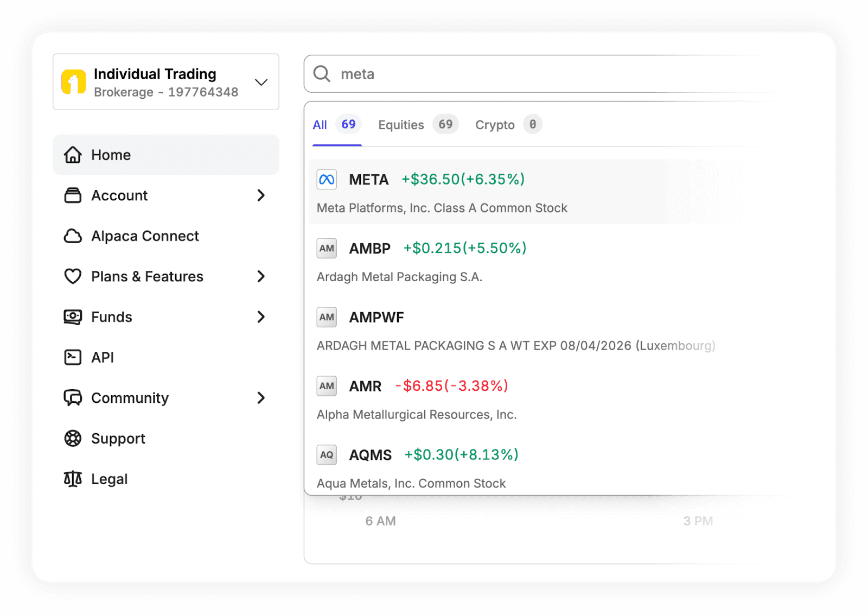Click the META company logo icon
The height and width of the screenshot is (614, 868).
[x=327, y=180]
